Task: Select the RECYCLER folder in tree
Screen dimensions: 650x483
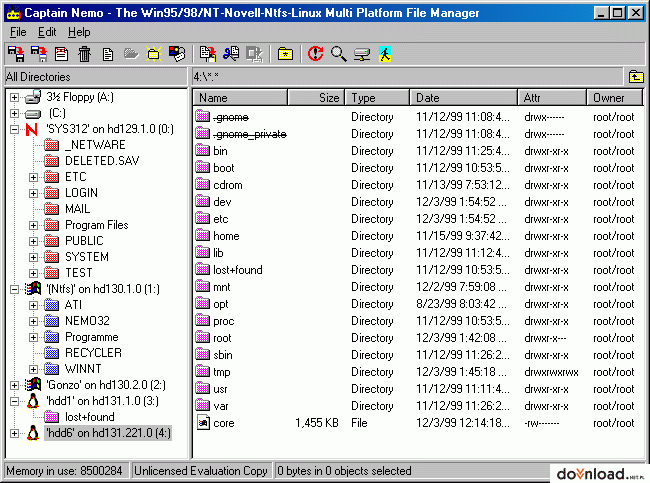Action: (x=93, y=353)
